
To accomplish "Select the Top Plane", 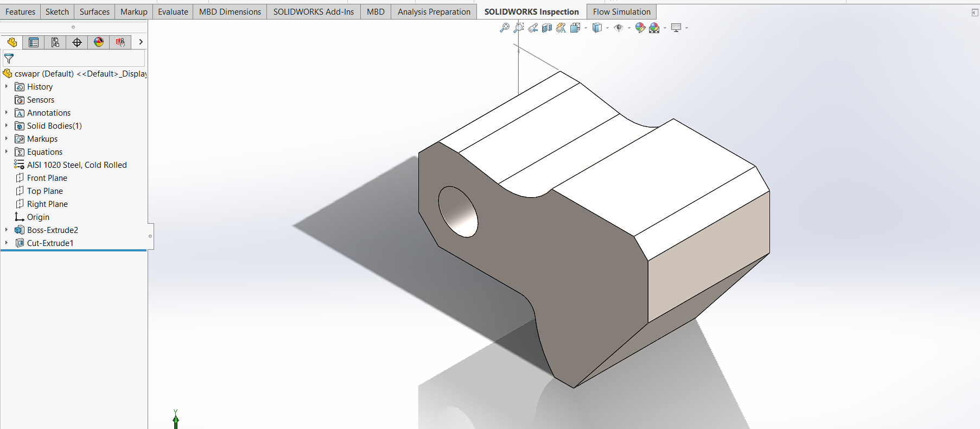I will coord(45,191).
